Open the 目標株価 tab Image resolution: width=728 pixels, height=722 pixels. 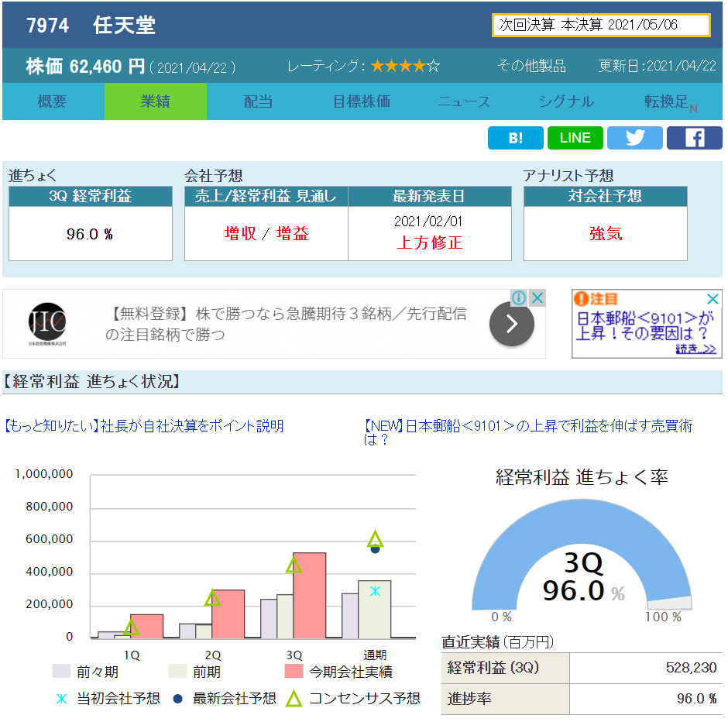pyautogui.click(x=361, y=101)
